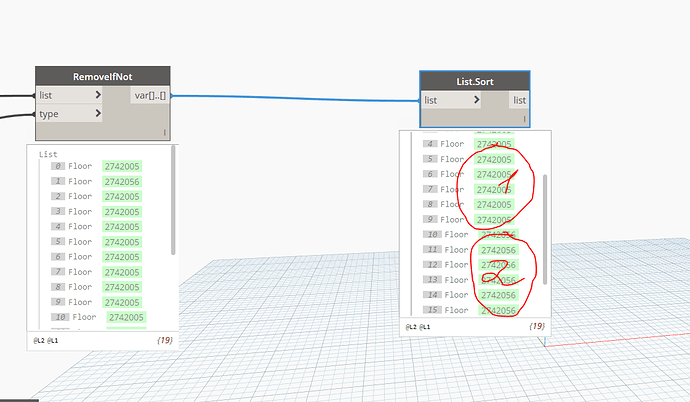
Task: Select index 11 label in List.Sort preview
Action: [x=432, y=249]
